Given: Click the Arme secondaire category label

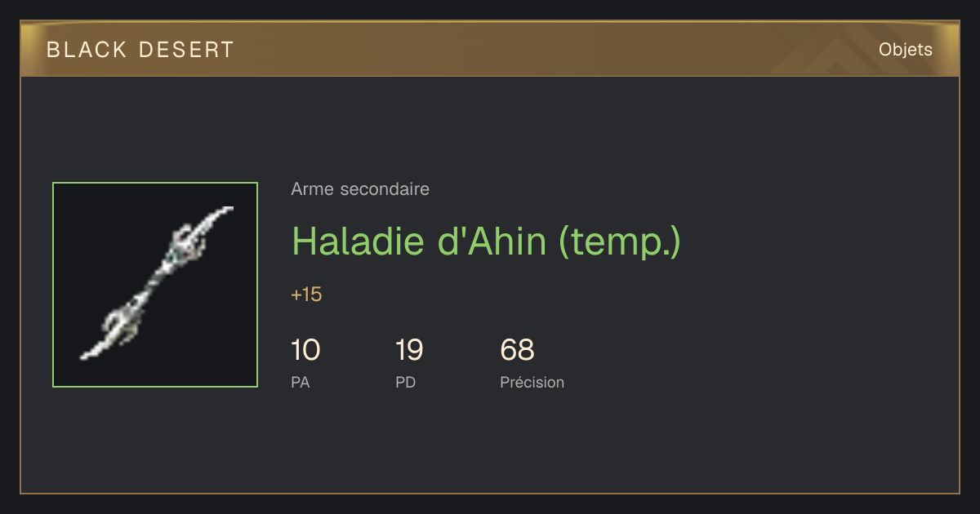Looking at the screenshot, I should click(360, 189).
